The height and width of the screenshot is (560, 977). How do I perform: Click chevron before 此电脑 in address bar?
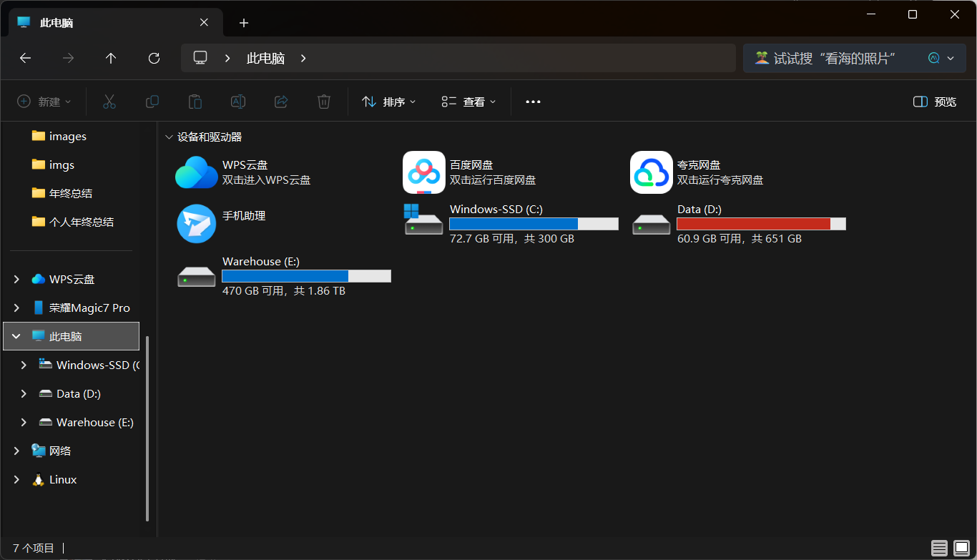pyautogui.click(x=227, y=59)
